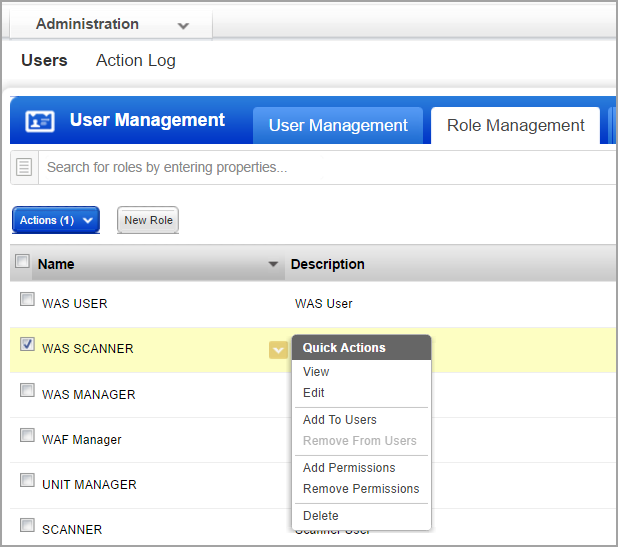
Task: Open the Name column sort dropdown arrow
Action: pos(273,265)
